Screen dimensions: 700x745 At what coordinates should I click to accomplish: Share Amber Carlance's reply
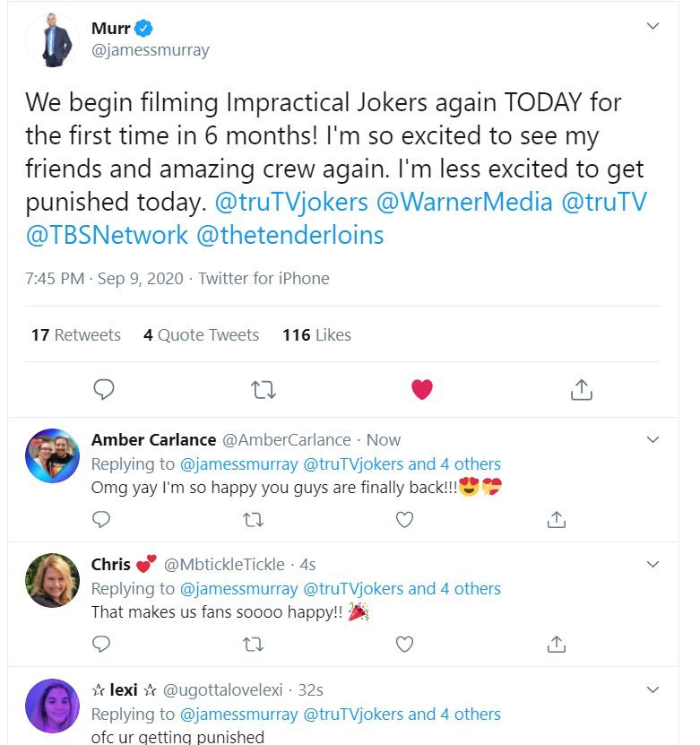556,519
